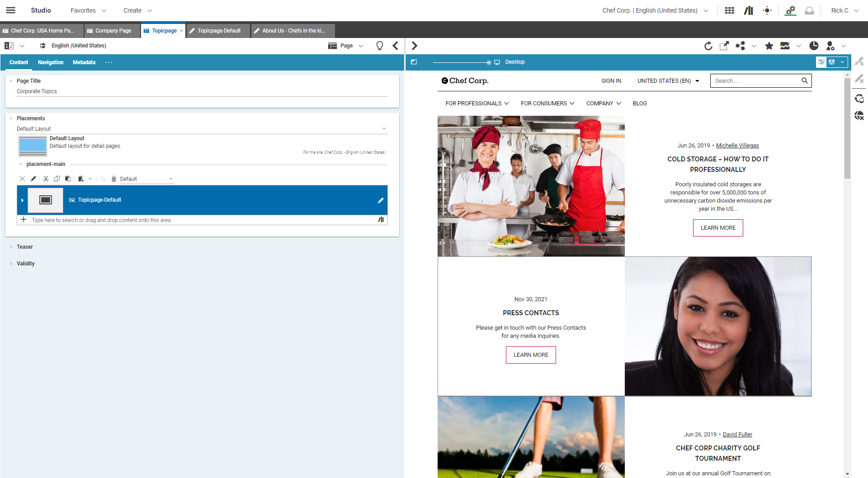The height and width of the screenshot is (478, 868).
Task: Collapse preview with right chevron arrow
Action: 414,46
